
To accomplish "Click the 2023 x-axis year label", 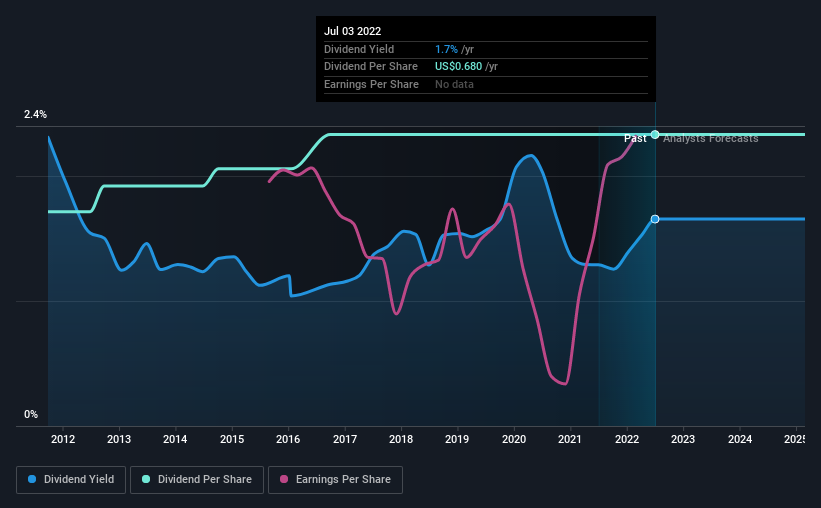I will [x=683, y=439].
